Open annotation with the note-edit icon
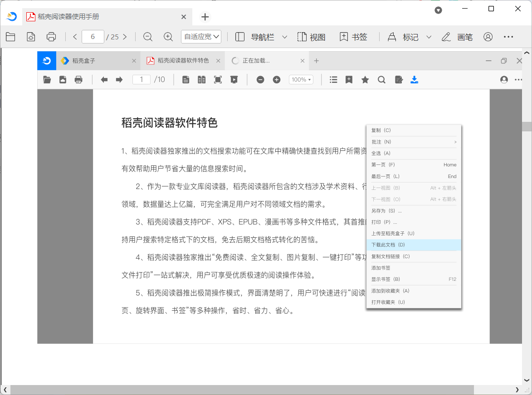The width and height of the screenshot is (532, 395). pyautogui.click(x=398, y=79)
